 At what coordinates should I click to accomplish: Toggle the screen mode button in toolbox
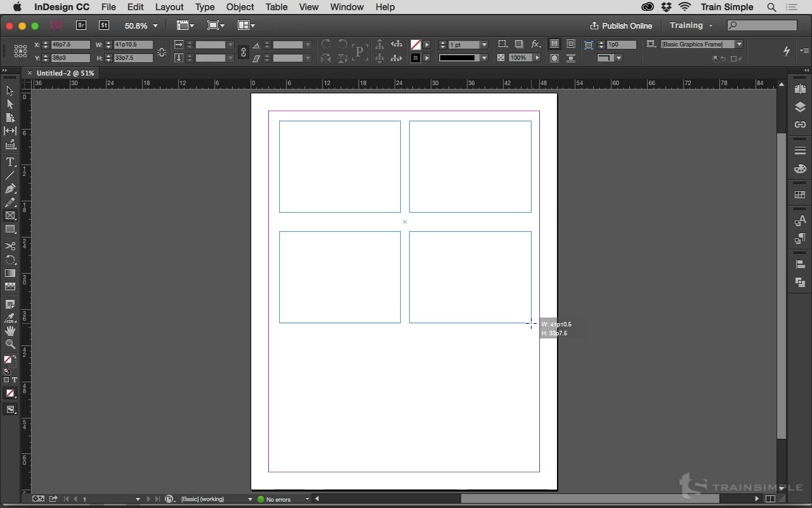(x=10, y=410)
